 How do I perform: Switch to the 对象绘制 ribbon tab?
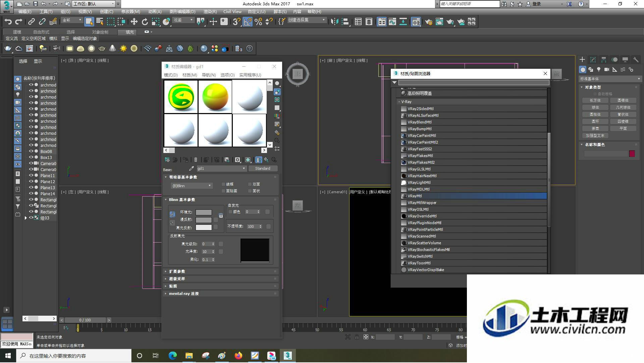[100, 32]
